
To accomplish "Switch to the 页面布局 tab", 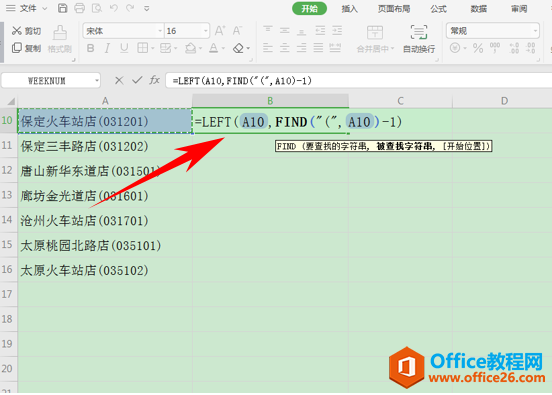I will point(394,8).
